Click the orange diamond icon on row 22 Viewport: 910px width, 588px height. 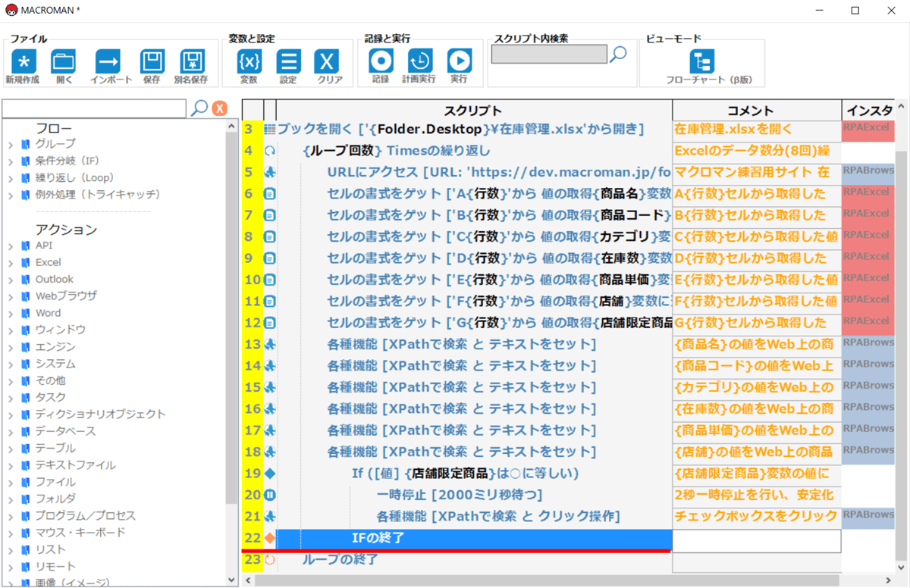pos(270,539)
